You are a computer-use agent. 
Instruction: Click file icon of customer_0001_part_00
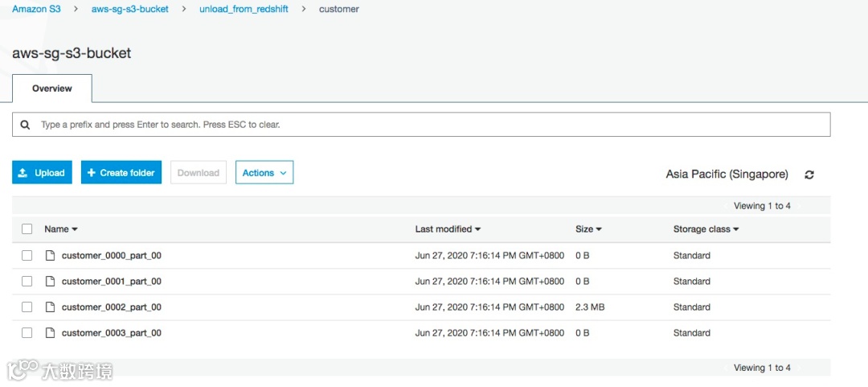(50, 281)
